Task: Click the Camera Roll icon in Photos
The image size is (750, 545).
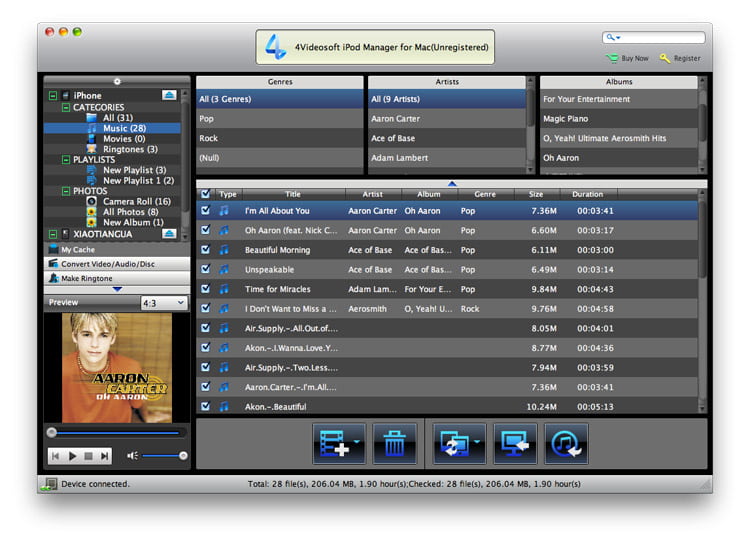Action: 91,201
